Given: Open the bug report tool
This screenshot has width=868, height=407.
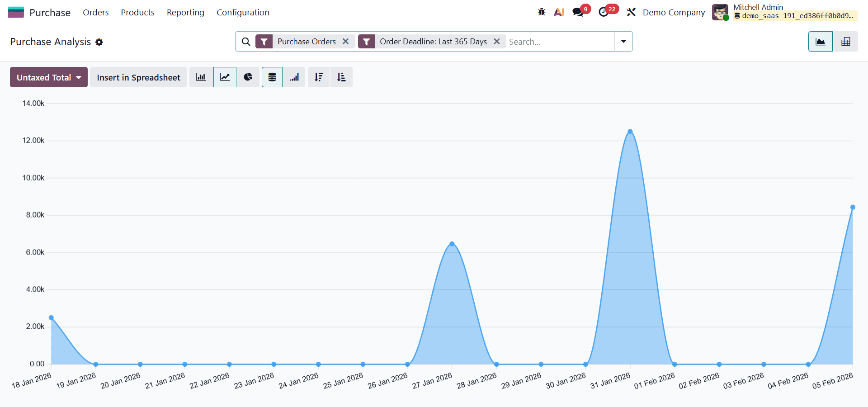Looking at the screenshot, I should coord(541,12).
